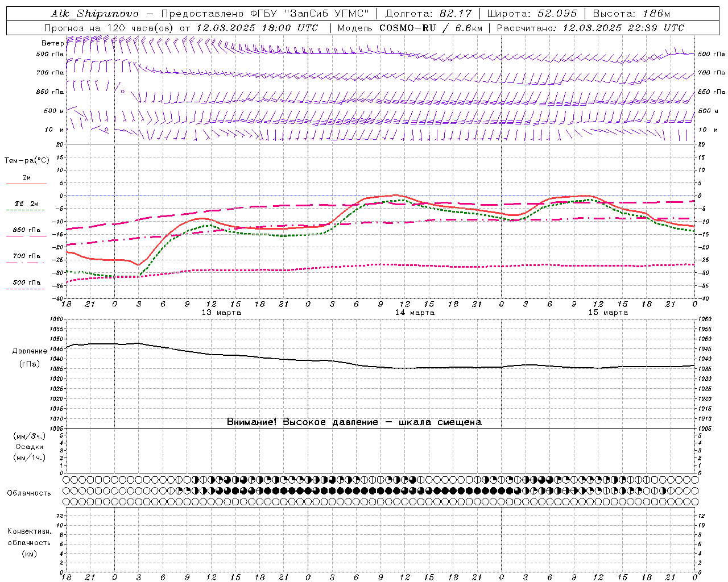728x582 pixels.
Task: Click the Широта: 52.095 value
Action: [x=532, y=14]
